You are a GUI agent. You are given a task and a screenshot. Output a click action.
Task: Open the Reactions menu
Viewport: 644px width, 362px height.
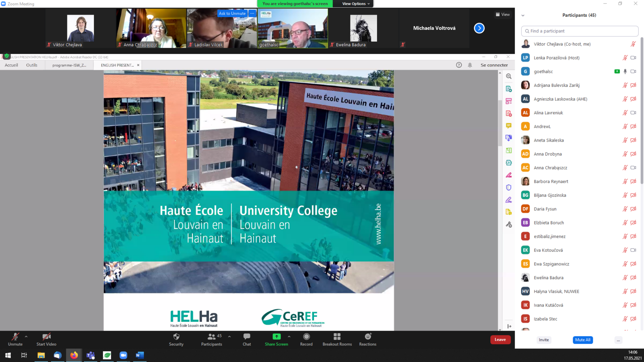367,337
